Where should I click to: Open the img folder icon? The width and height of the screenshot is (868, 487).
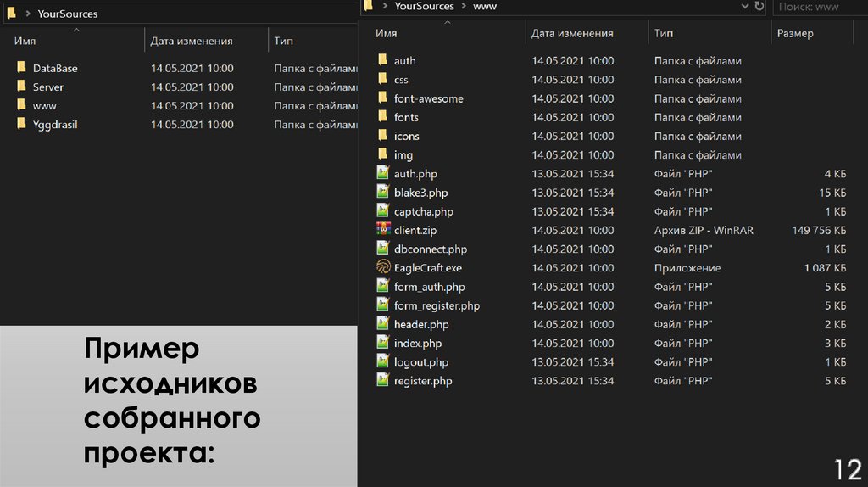pyautogui.click(x=382, y=154)
